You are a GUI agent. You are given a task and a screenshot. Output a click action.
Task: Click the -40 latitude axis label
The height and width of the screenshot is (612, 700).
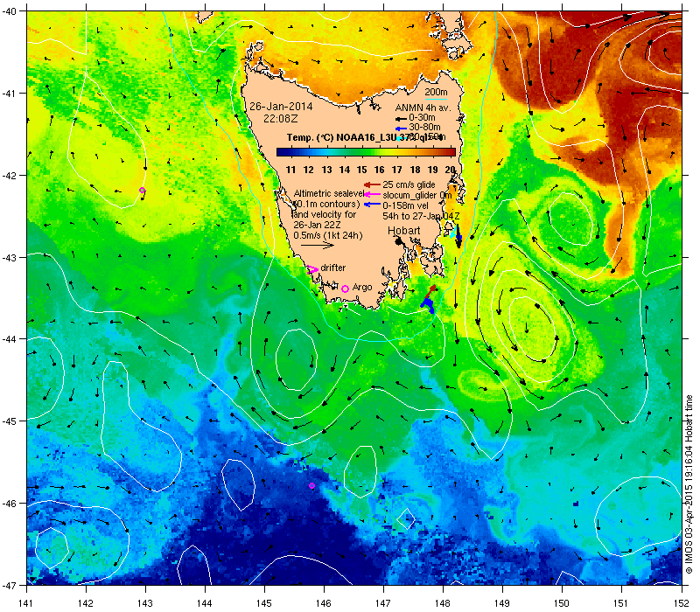pyautogui.click(x=8, y=11)
